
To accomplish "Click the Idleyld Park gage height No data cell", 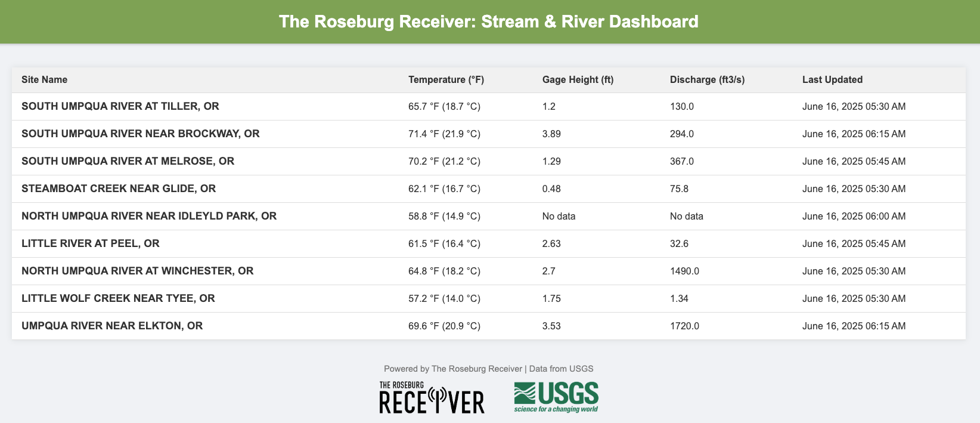I will pyautogui.click(x=559, y=217).
